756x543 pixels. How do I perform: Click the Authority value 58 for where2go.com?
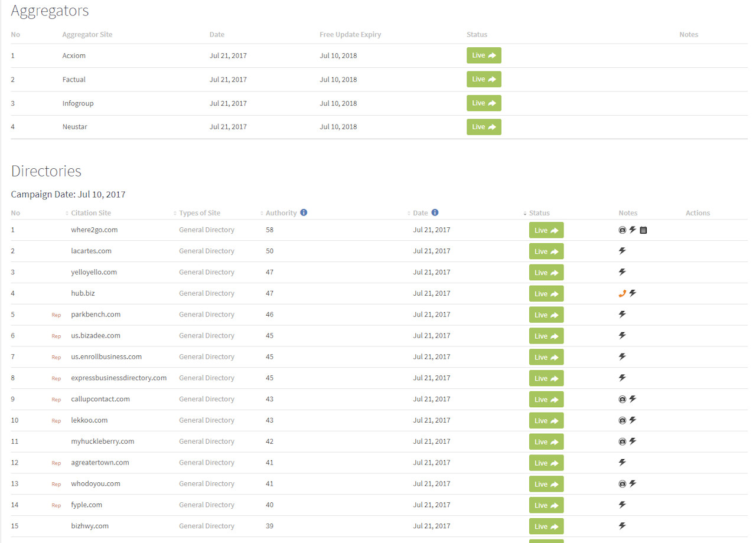[x=270, y=230]
